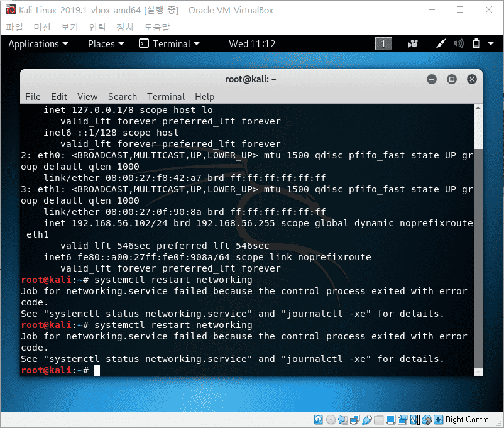Screen dimensions: 504x428
Task: Click the network adapters status icon
Action: (355, 420)
